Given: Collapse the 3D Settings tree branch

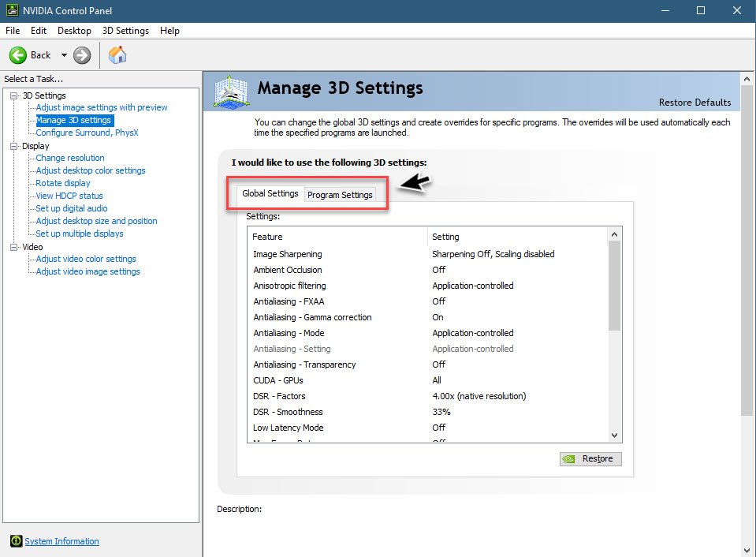Looking at the screenshot, I should pyautogui.click(x=12, y=95).
